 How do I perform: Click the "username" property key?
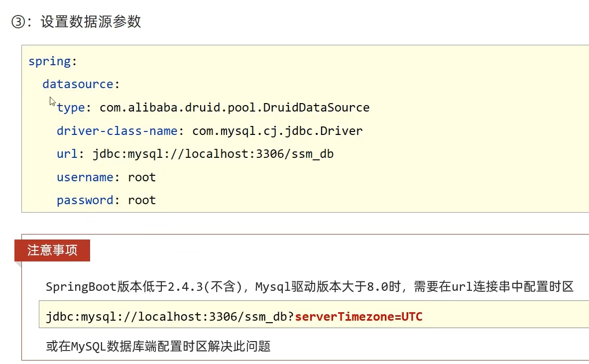pyautogui.click(x=85, y=177)
